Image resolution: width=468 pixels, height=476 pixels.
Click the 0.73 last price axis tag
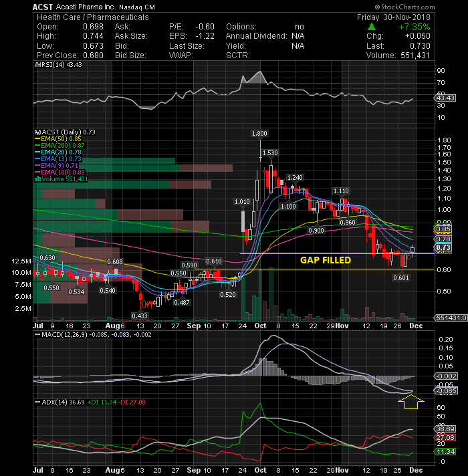[443, 247]
